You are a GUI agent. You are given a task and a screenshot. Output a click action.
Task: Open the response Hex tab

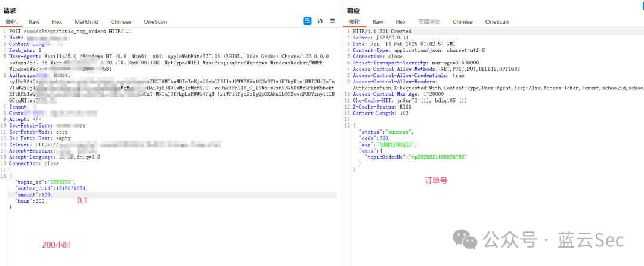[401, 21]
